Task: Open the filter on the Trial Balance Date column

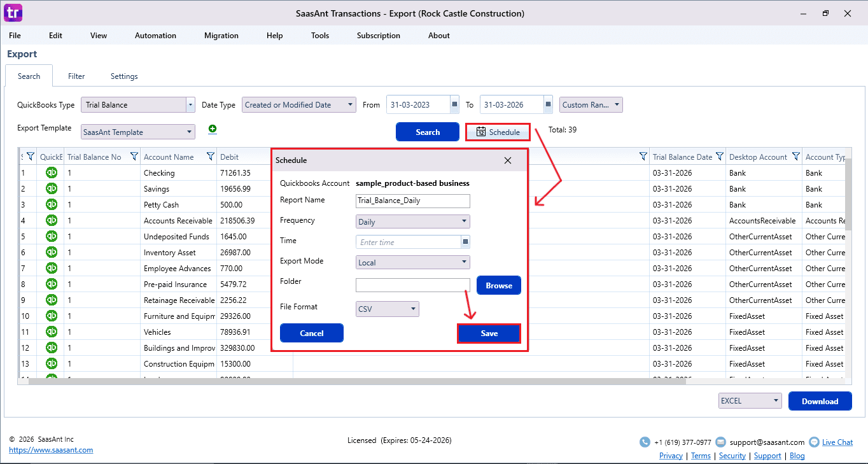Action: coord(719,156)
